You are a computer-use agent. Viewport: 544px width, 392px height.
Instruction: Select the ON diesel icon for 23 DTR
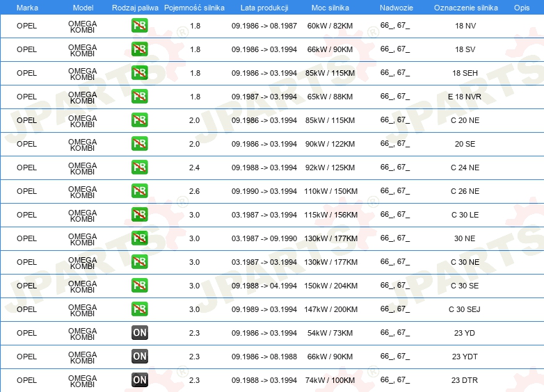[139, 380]
